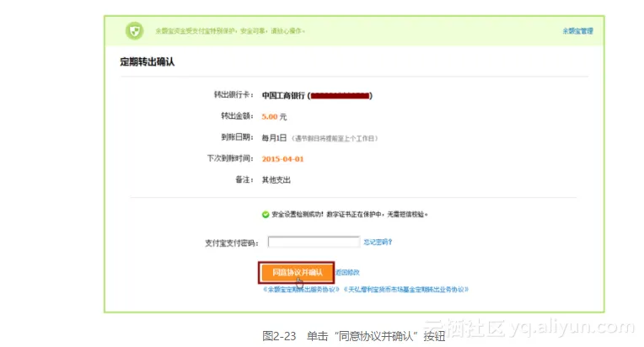Click the 下次到账时间 label
The image size is (644, 347).
click(x=230, y=158)
